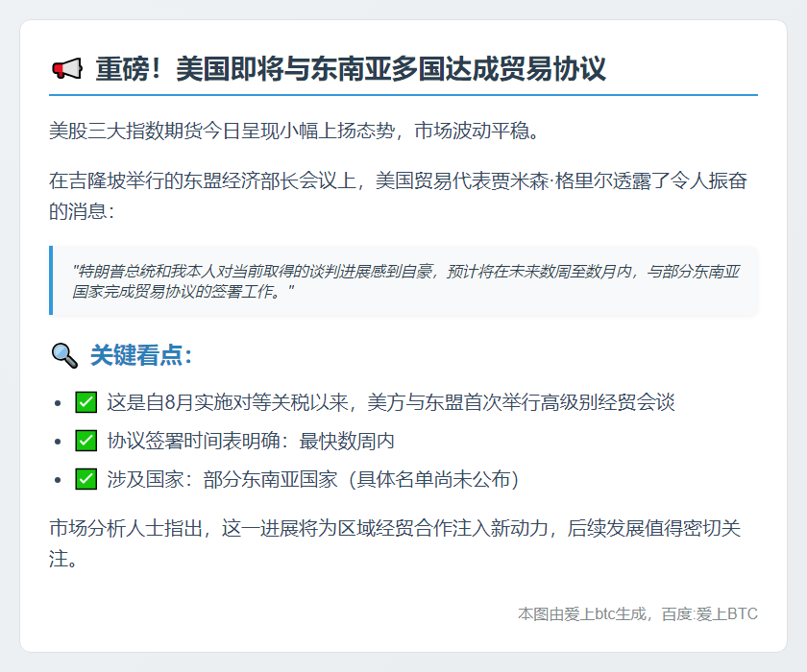Click the blue divider line under the headline
Screen dimensions: 807x672
403,95
